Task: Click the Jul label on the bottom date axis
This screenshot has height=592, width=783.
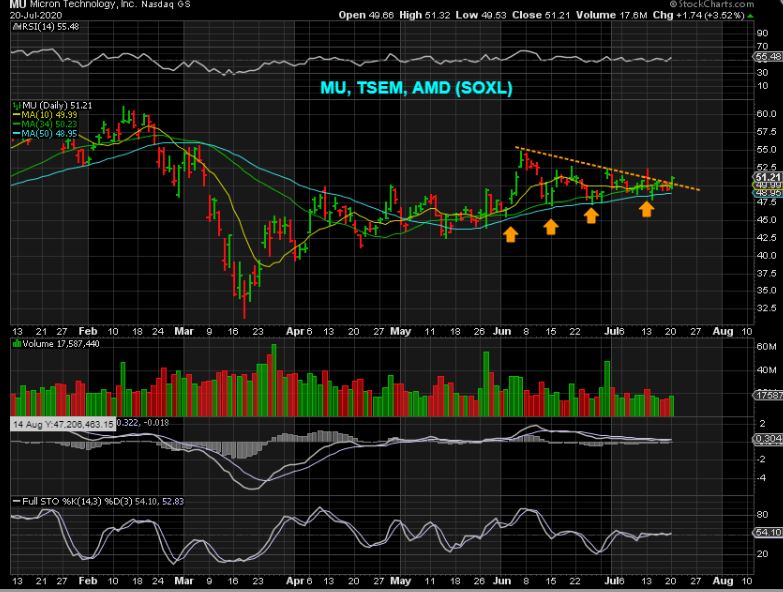Action: click(x=611, y=581)
